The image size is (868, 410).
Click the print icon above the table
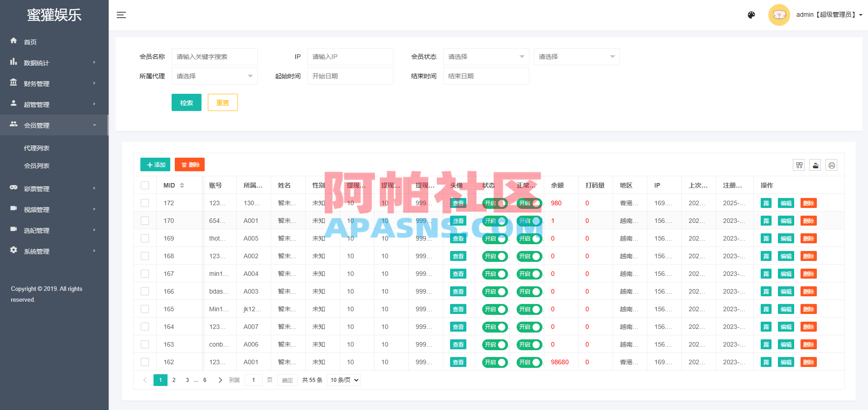point(831,165)
